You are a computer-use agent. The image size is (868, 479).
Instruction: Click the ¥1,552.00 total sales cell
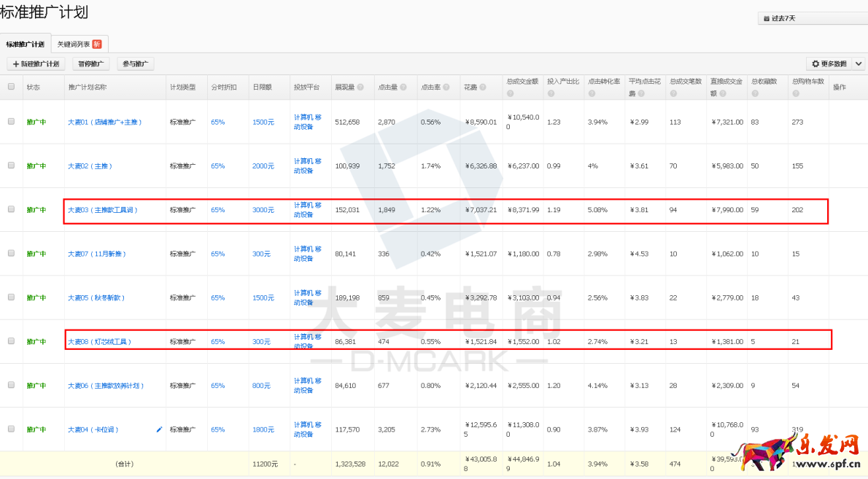pyautogui.click(x=523, y=342)
